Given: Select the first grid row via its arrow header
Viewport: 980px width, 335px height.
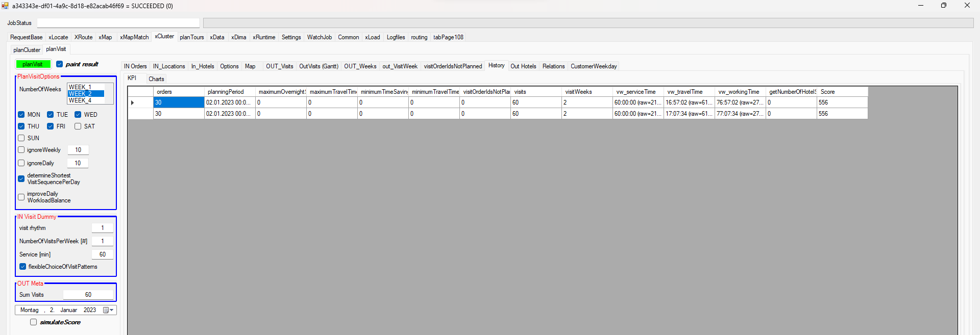Looking at the screenshot, I should click(133, 102).
